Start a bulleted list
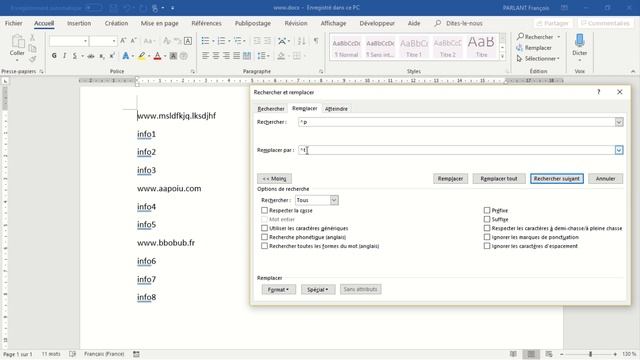The height and width of the screenshot is (360, 640). [x=205, y=41]
